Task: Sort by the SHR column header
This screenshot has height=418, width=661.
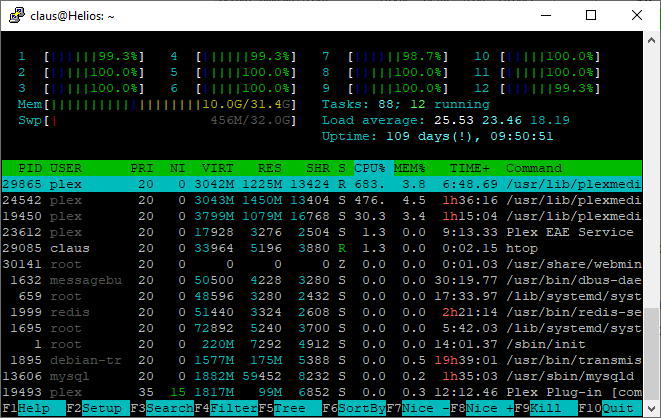Action: coord(318,168)
